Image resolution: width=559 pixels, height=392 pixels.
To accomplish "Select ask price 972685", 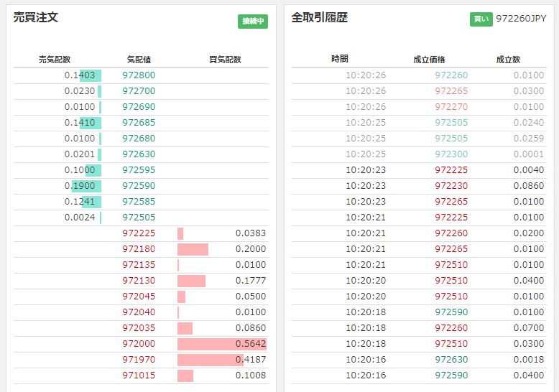I will [x=139, y=123].
